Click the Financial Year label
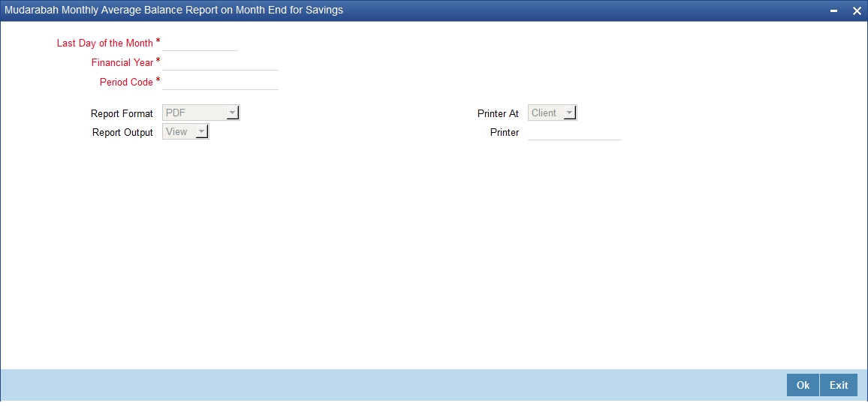This screenshot has width=868, height=406. [x=122, y=62]
